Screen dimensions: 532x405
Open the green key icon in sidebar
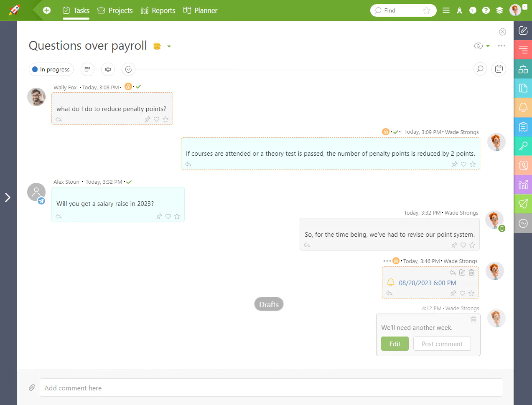(x=523, y=146)
